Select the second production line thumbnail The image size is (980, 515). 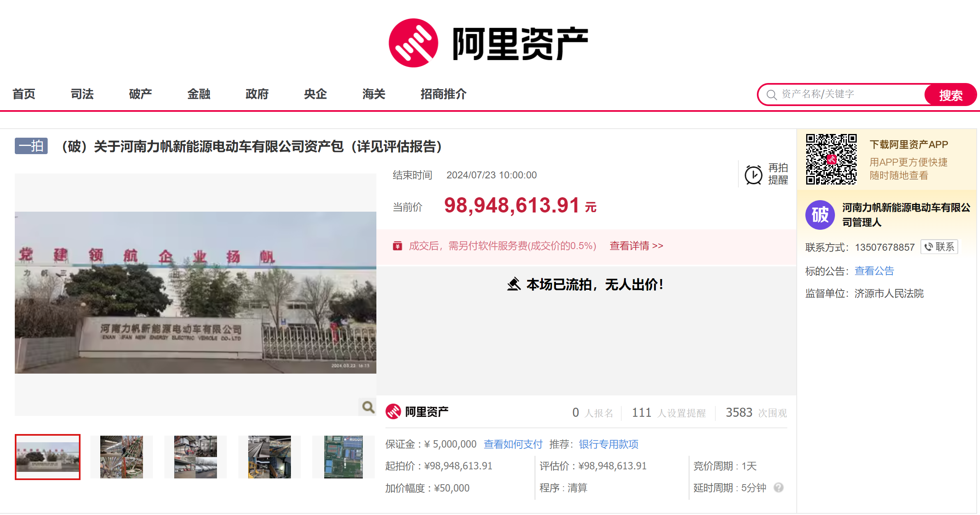(x=122, y=457)
